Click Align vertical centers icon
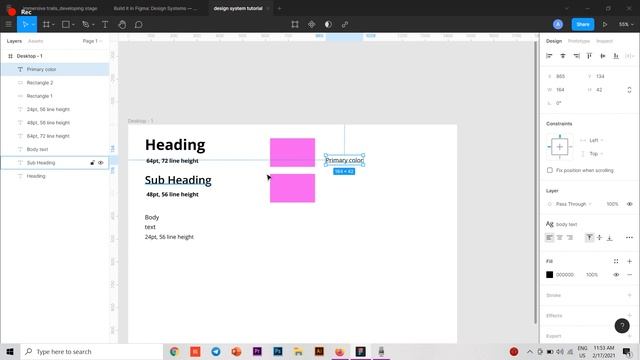This screenshot has height=360, width=640. coord(603,56)
